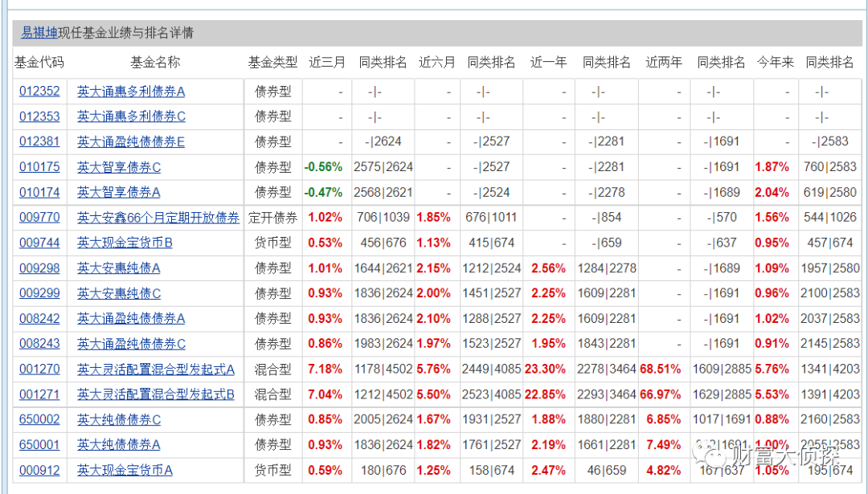Click the 近一年 column header
The width and height of the screenshot is (868, 494).
(549, 63)
